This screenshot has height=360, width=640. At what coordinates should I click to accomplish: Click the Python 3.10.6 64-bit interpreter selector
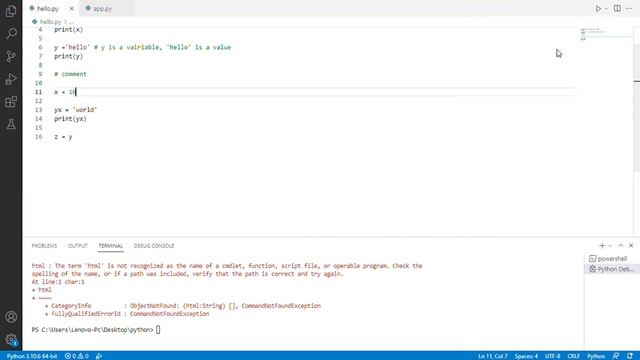click(x=32, y=356)
